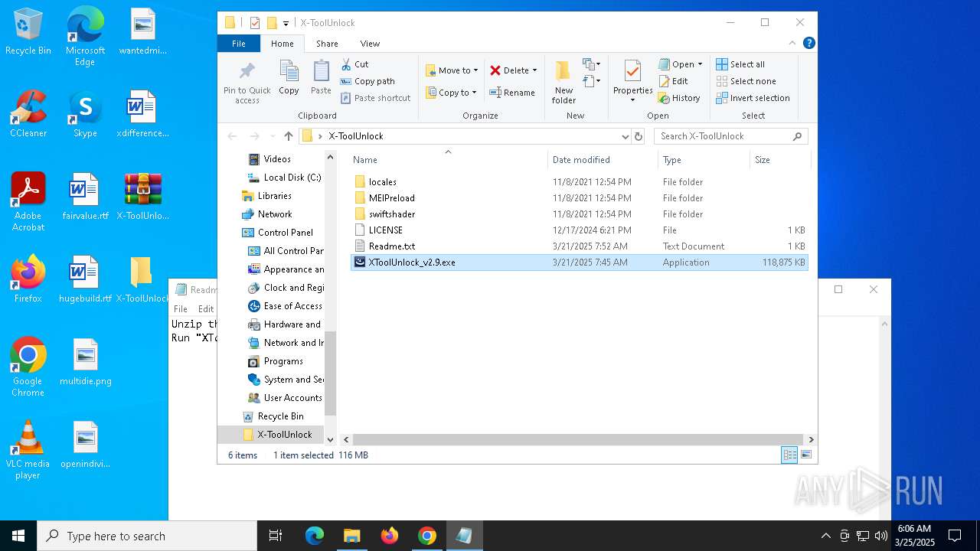Viewport: 980px width, 551px height.
Task: Click the horizontal scrollbar of file list
Action: point(579,440)
